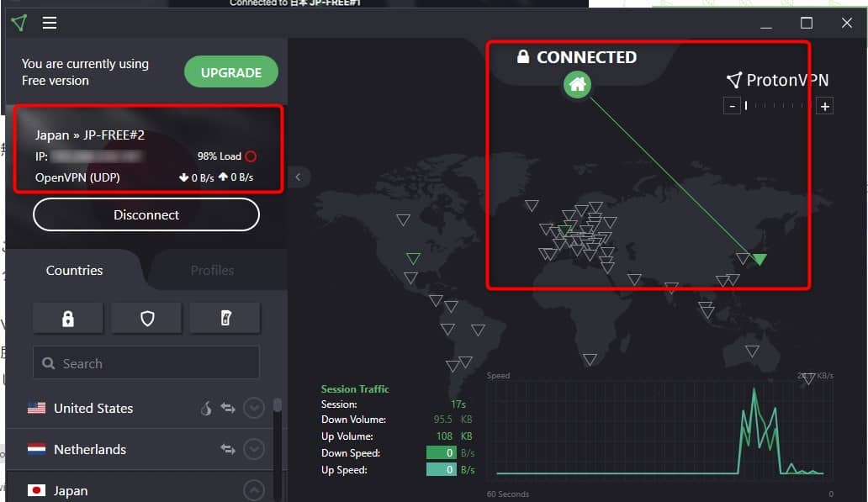Click the Japan flag icon
868x502 pixels.
pyautogui.click(x=36, y=490)
